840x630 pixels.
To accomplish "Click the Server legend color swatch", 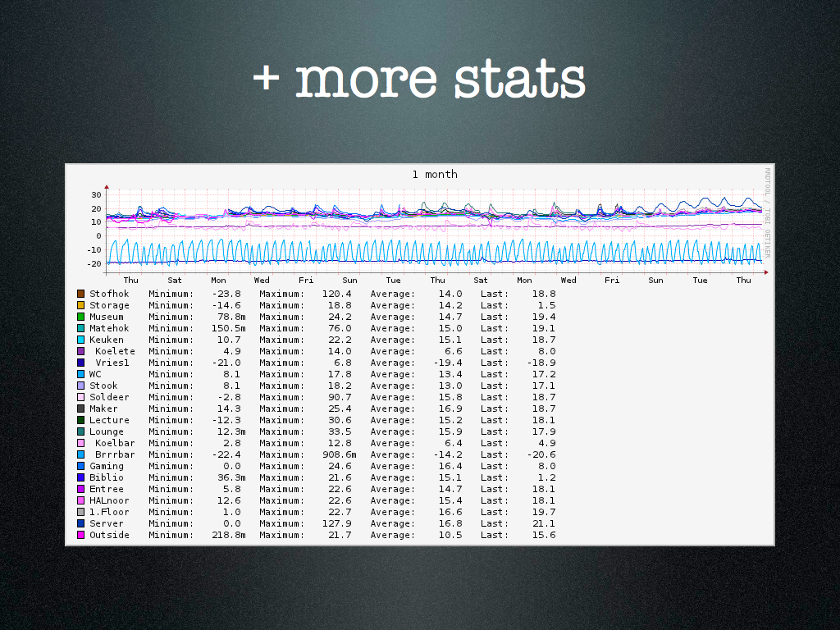I will pyautogui.click(x=80, y=523).
